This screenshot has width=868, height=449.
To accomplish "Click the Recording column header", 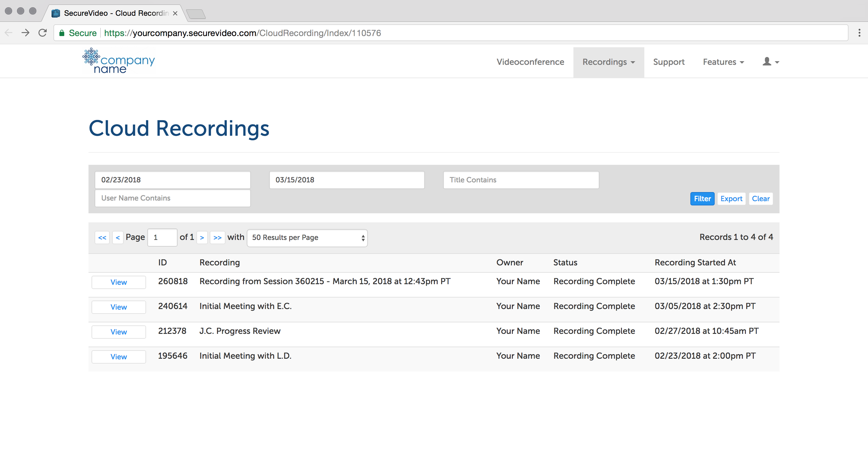I will coord(220,262).
